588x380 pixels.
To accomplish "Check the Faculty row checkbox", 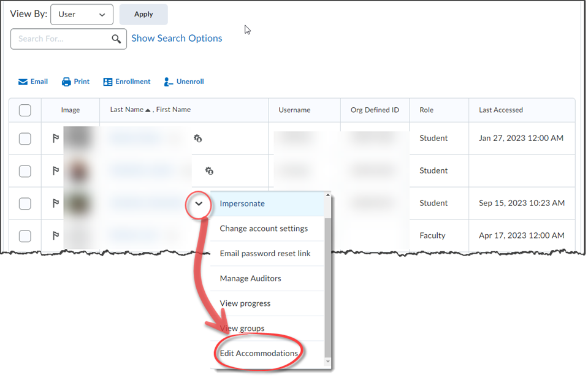I will coord(25,235).
